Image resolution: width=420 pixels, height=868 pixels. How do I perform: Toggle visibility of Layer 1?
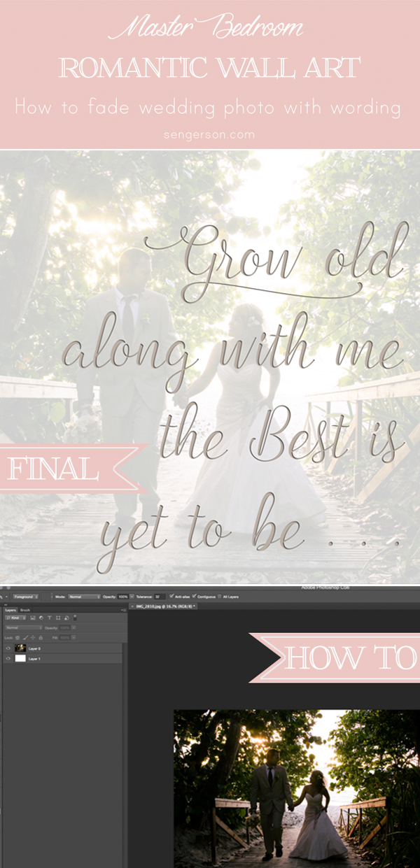pos(8,658)
